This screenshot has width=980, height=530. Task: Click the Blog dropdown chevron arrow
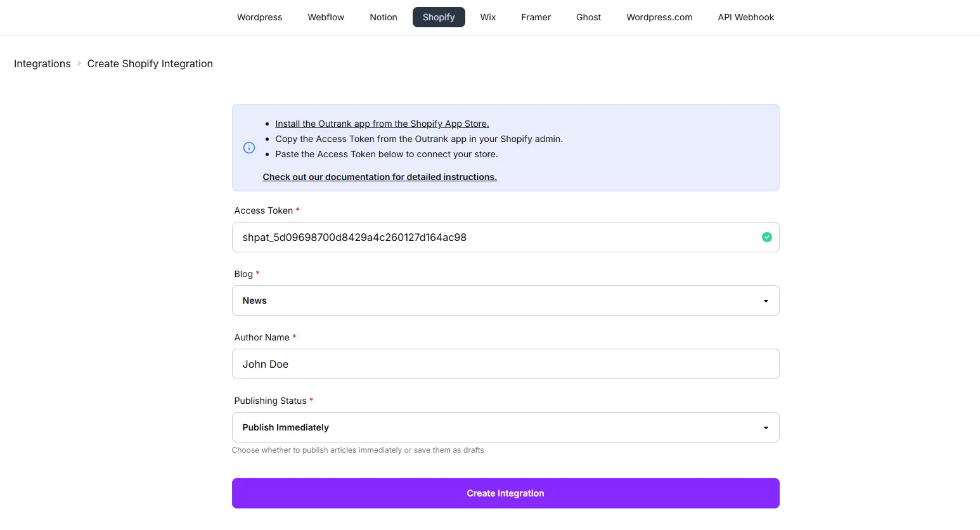point(766,301)
